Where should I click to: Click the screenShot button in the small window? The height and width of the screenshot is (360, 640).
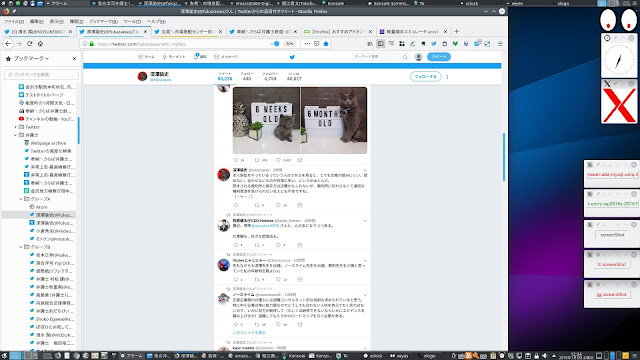coord(612,235)
